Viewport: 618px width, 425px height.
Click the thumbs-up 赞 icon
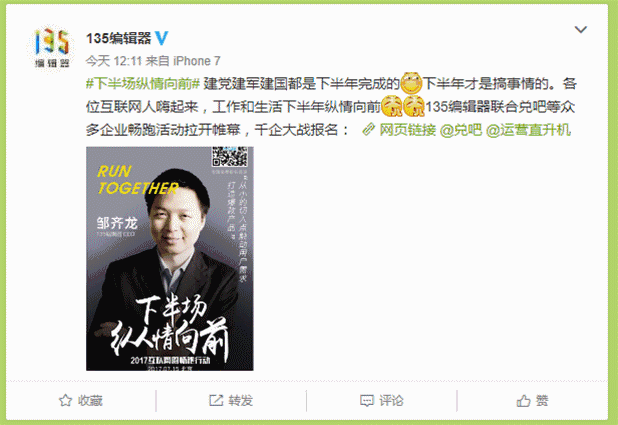[523, 401]
